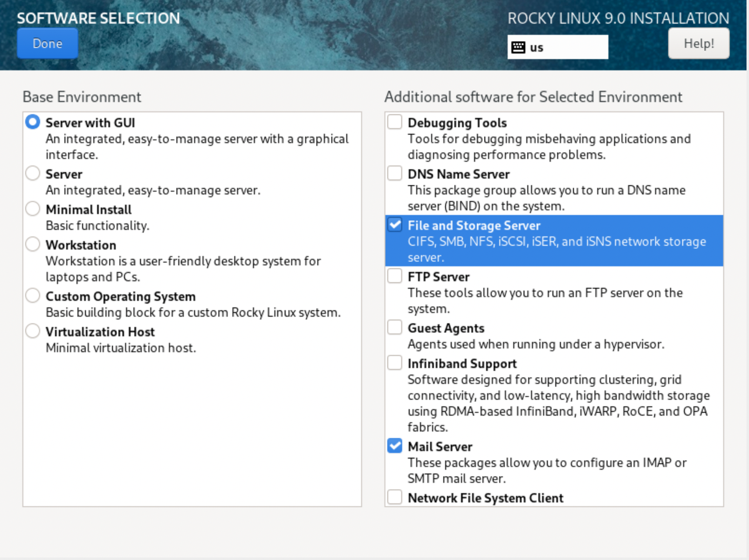Click the 'FTP Server' label text
Image resolution: width=749 pixels, height=560 pixels.
(x=439, y=277)
